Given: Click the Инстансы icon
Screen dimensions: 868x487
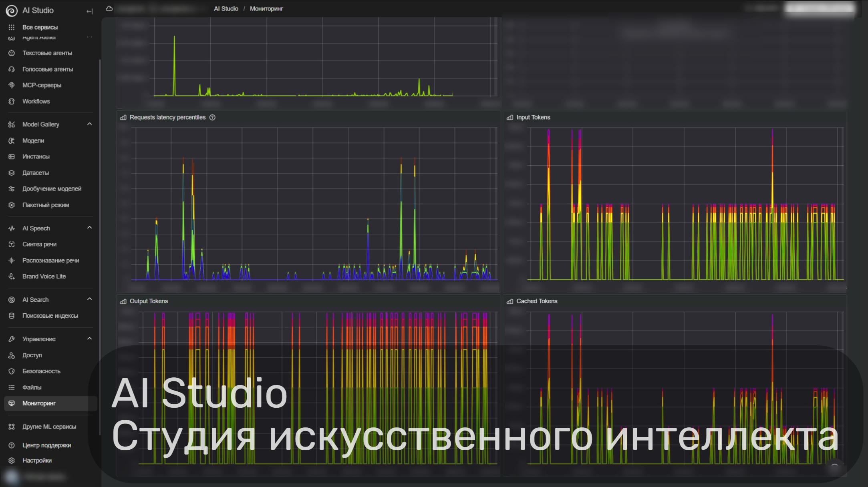Looking at the screenshot, I should click(x=12, y=156).
